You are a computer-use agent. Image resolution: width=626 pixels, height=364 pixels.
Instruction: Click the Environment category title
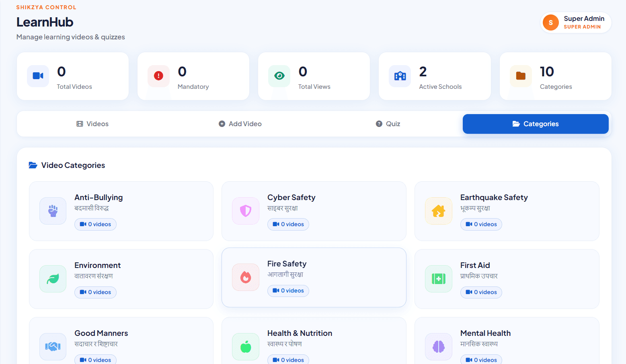point(97,265)
